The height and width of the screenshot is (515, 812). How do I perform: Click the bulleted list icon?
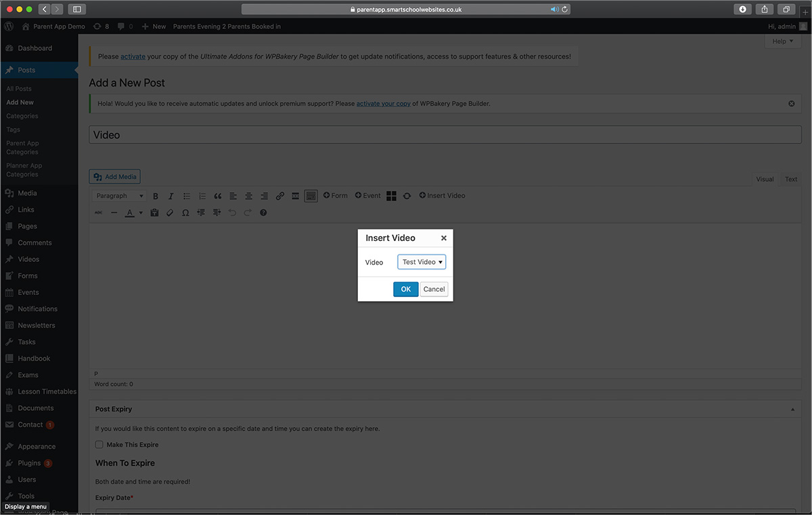(x=187, y=196)
